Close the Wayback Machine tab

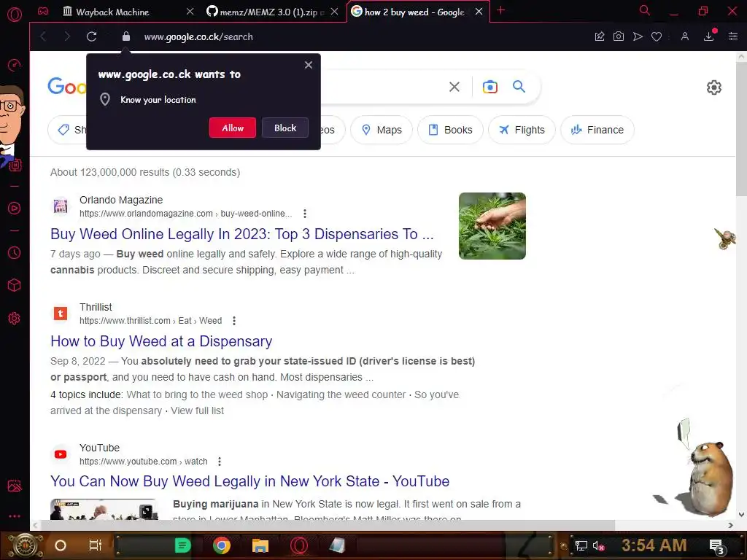(190, 12)
